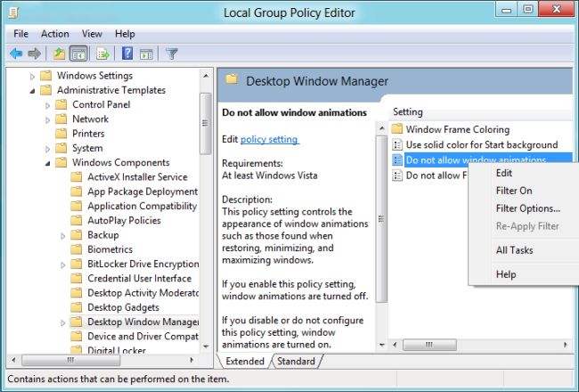Click the Desktop Window Manager header folder icon
This screenshot has height=392, width=579.
232,79
